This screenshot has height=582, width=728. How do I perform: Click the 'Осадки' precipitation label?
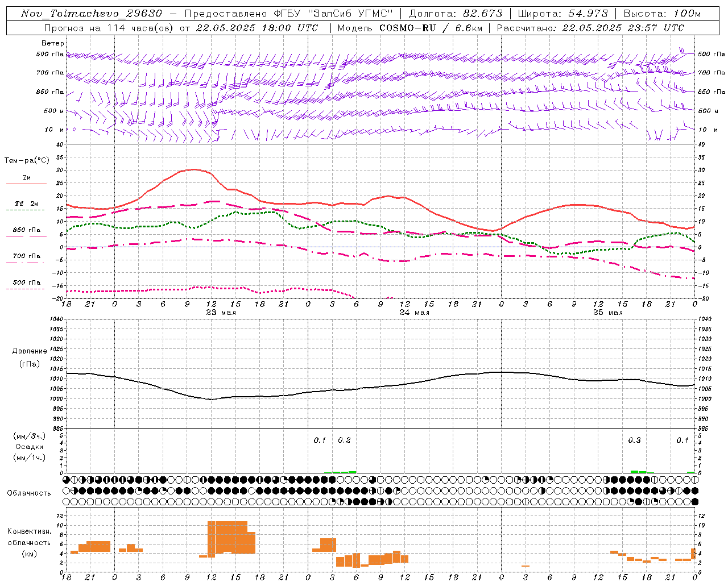pyautogui.click(x=29, y=447)
